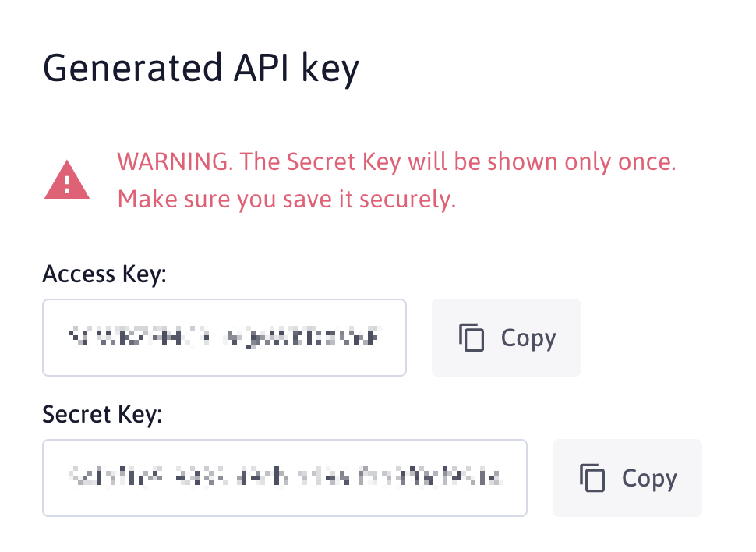Click the "Secret Key:" label
756x552 pixels.
[102, 414]
